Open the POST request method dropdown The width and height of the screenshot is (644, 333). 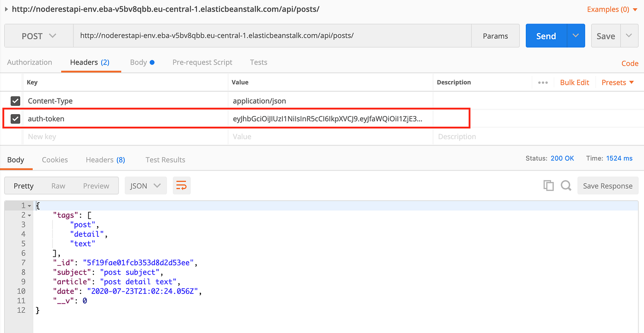(x=39, y=35)
